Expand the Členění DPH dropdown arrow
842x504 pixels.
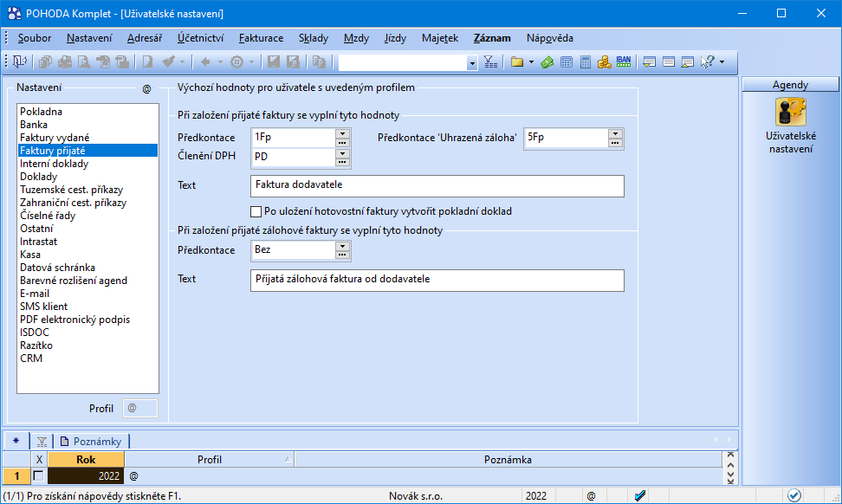(342, 153)
